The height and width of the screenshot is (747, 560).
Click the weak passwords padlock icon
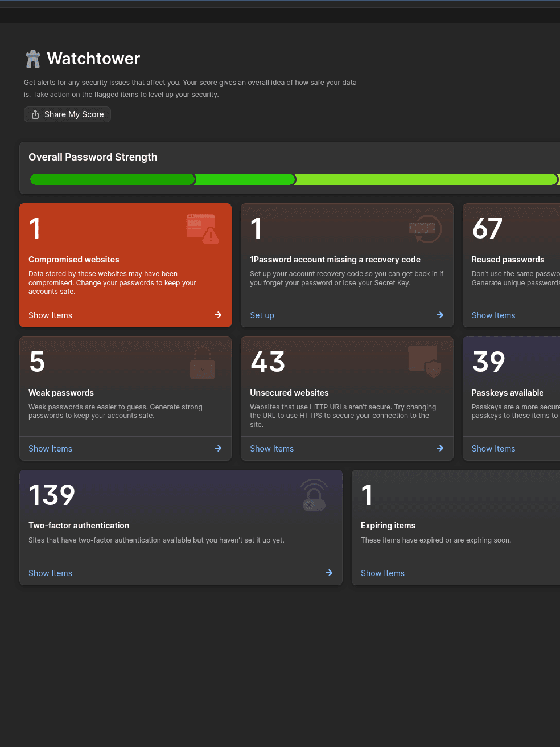[x=203, y=363]
